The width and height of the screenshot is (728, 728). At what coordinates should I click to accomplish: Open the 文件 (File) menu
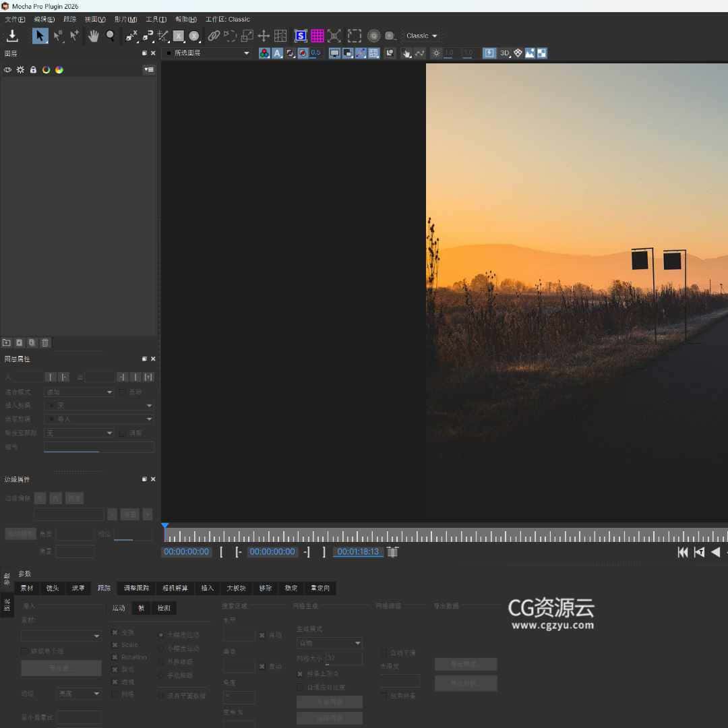click(15, 20)
